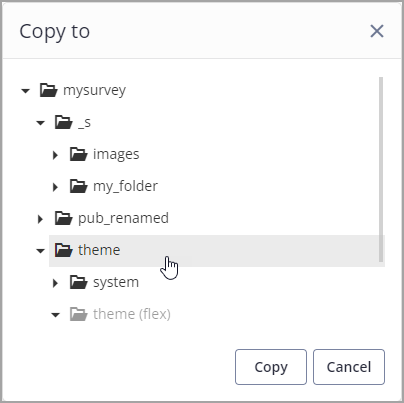The height and width of the screenshot is (403, 404).
Task: Select the images folder label
Action: tap(116, 154)
